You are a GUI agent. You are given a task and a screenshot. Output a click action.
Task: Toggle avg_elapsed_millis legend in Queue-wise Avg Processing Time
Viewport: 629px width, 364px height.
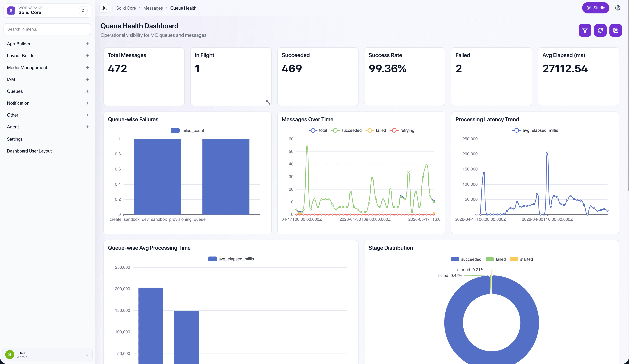coord(231,259)
